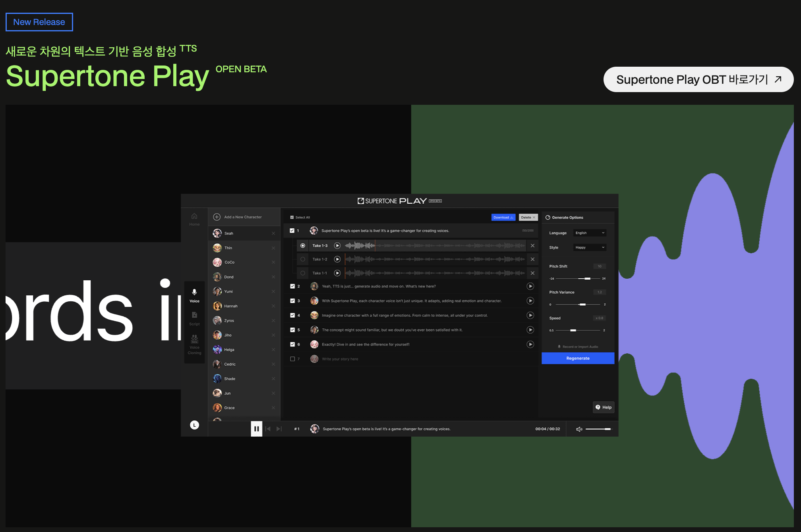Expand the Language dropdown selector

click(x=588, y=233)
